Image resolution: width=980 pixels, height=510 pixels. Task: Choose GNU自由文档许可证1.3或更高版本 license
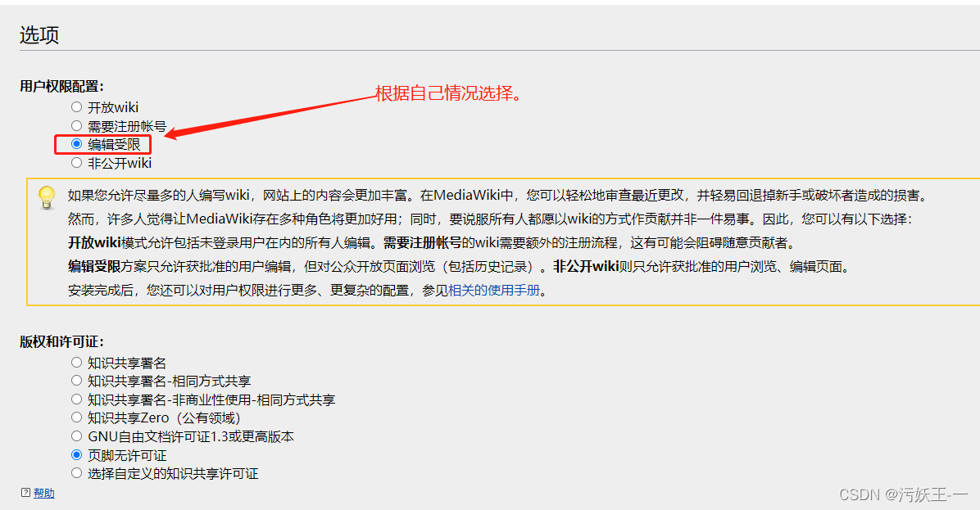click(x=76, y=436)
